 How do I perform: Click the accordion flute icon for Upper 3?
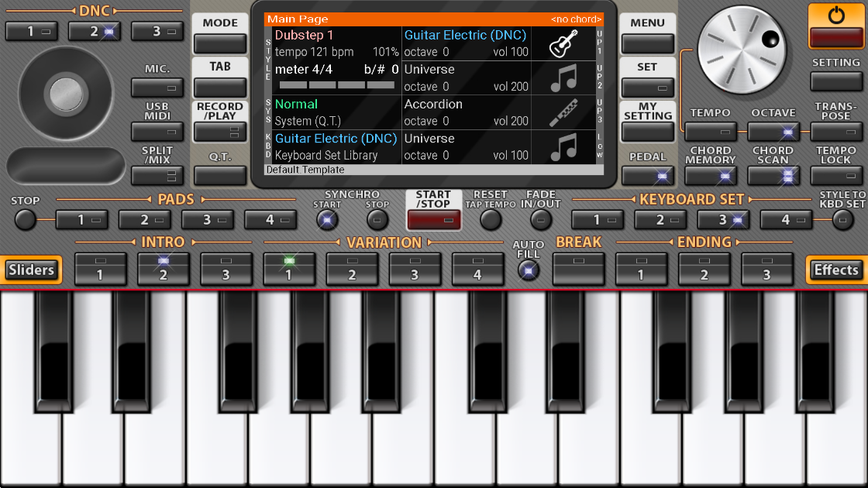click(x=563, y=113)
